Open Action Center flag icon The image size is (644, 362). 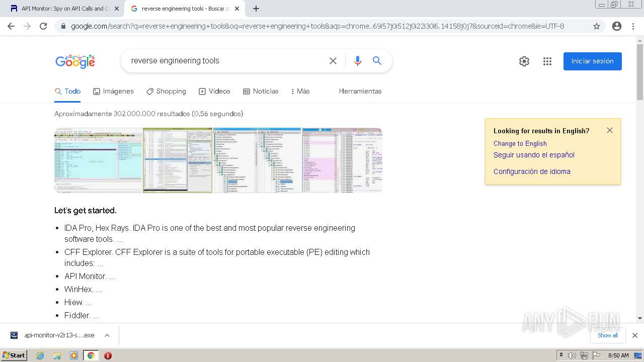tap(596, 355)
